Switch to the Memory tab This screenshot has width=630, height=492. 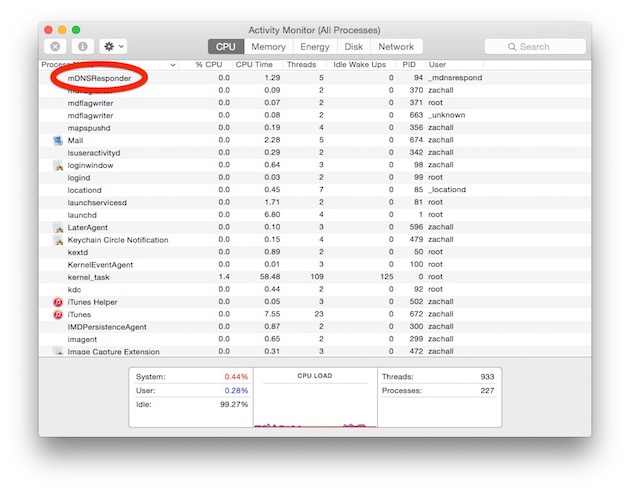click(268, 47)
